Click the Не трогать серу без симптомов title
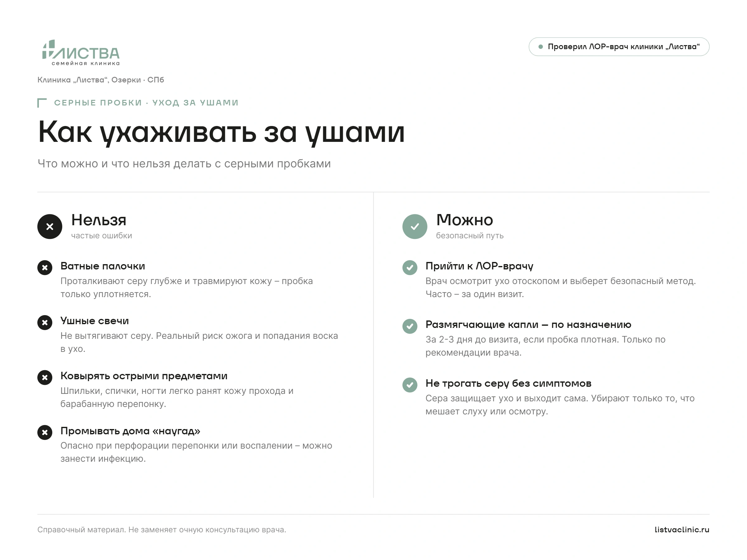The width and height of the screenshot is (747, 560). pyautogui.click(x=508, y=384)
